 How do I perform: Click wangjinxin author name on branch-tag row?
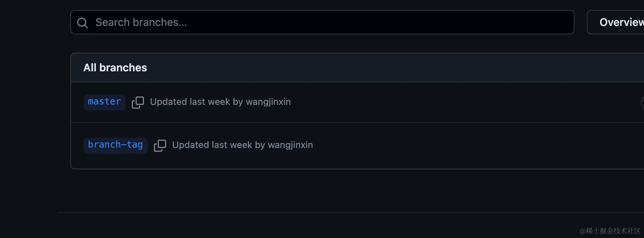tap(290, 145)
